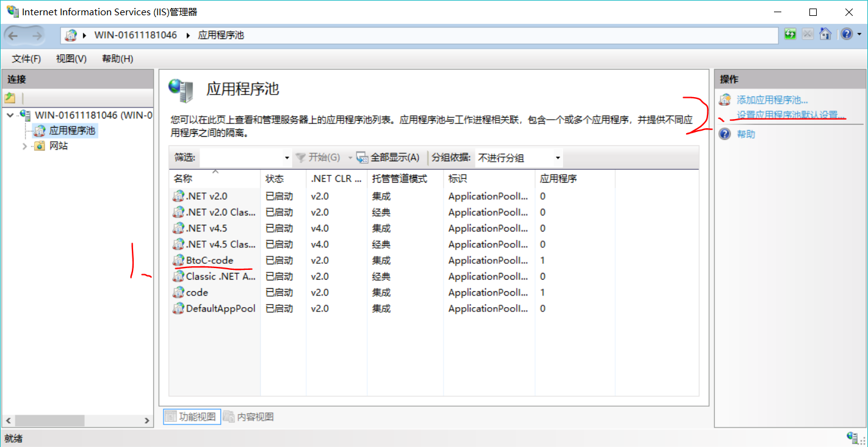868x447 pixels.
Task: Click WIN-01611181046 in the address bar
Action: coord(136,35)
